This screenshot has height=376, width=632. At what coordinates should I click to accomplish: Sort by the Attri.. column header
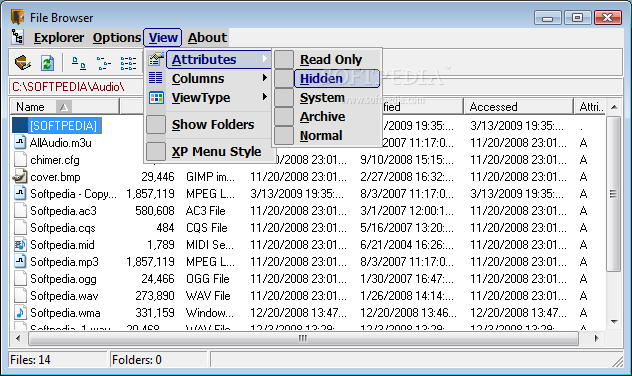590,107
